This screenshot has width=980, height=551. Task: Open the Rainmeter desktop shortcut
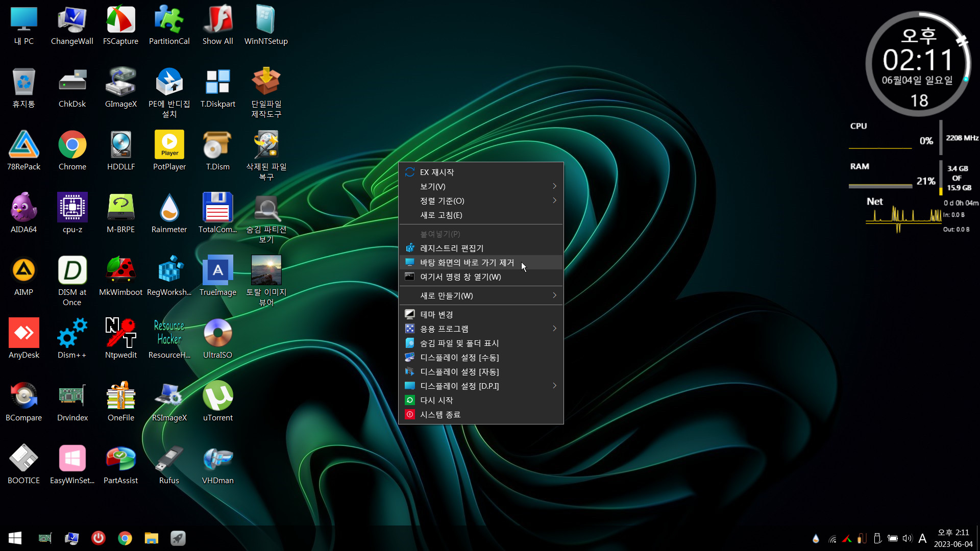(169, 214)
